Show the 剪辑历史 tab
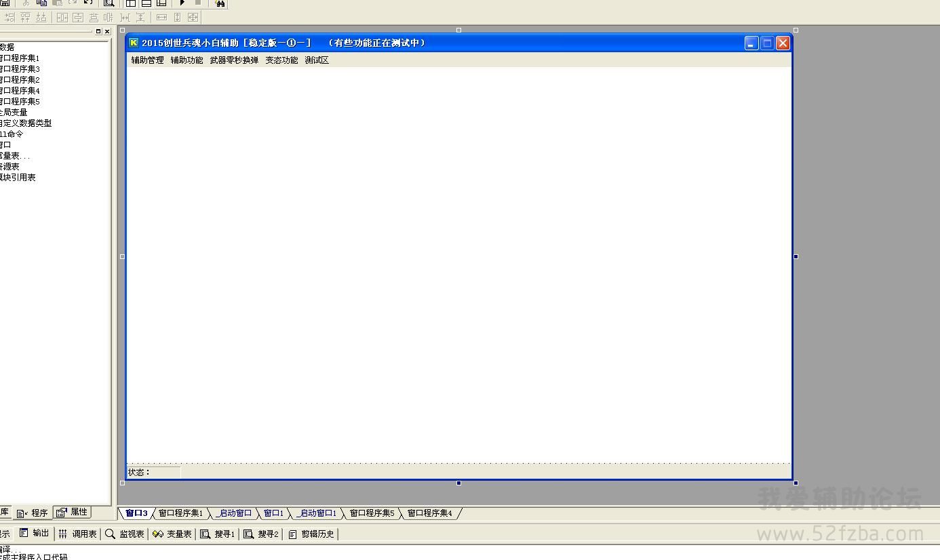The height and width of the screenshot is (560, 940). (x=311, y=534)
